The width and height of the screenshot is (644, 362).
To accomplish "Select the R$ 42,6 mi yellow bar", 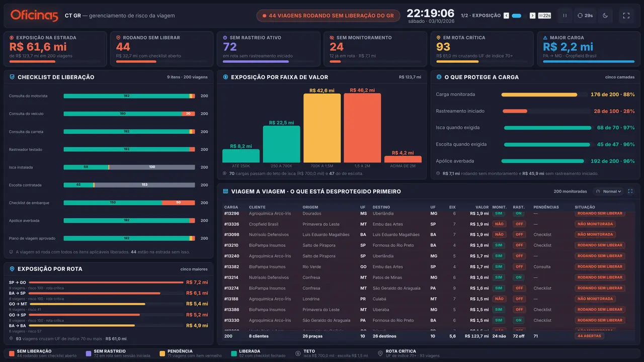I will (x=322, y=128).
